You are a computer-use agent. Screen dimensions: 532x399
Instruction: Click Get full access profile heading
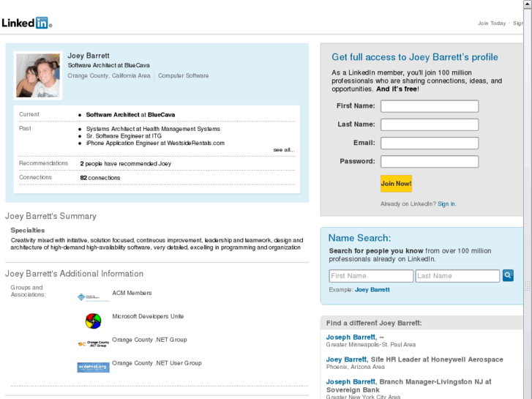[415, 57]
